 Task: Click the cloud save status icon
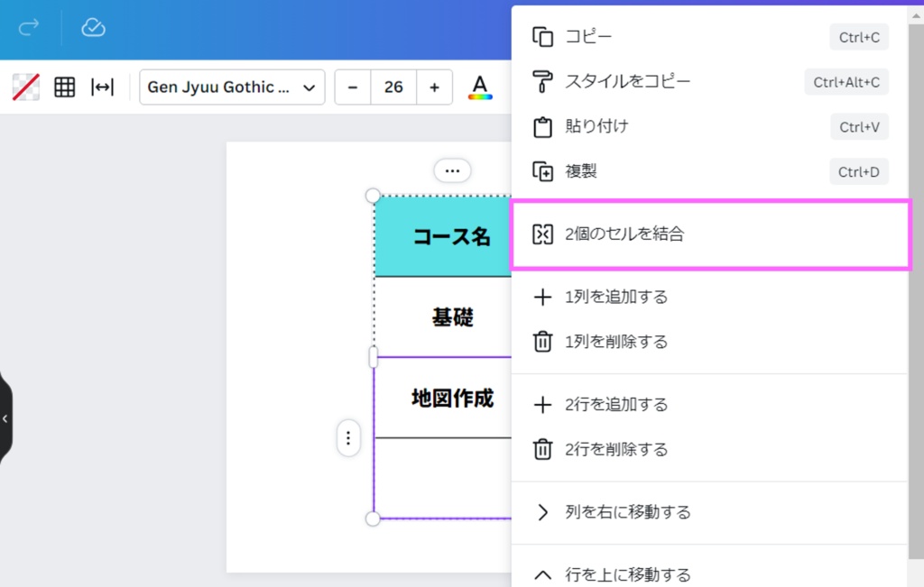pyautogui.click(x=93, y=28)
